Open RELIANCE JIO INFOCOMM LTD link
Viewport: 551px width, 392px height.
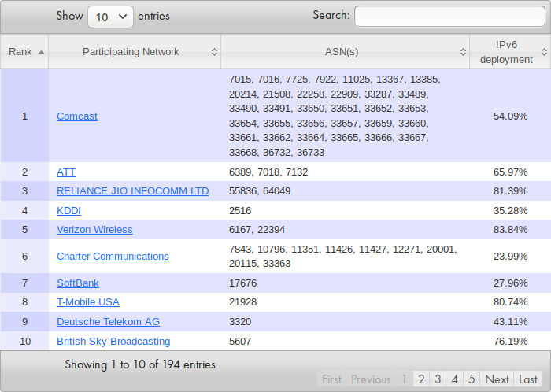click(132, 191)
